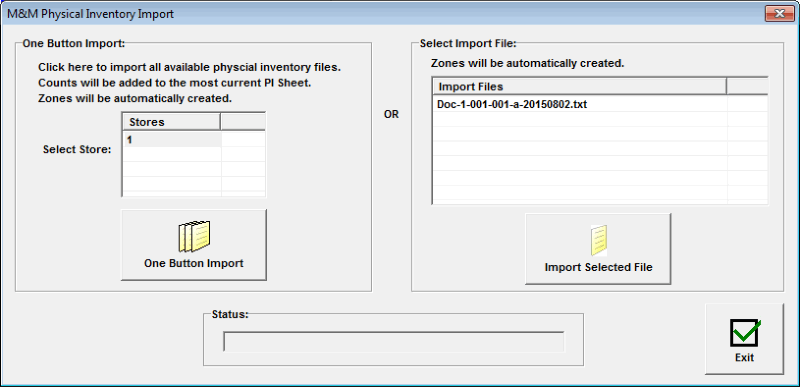Click the Import Selected File button label

pos(598,267)
